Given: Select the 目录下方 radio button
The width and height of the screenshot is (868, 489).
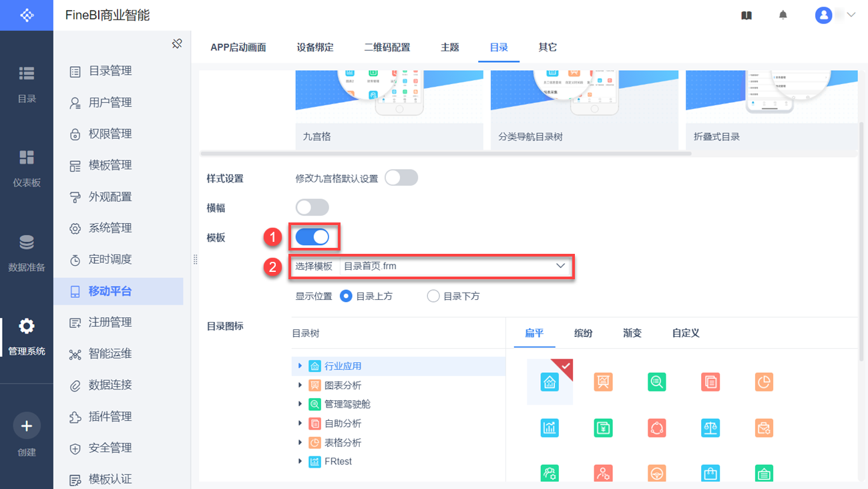Looking at the screenshot, I should [433, 296].
